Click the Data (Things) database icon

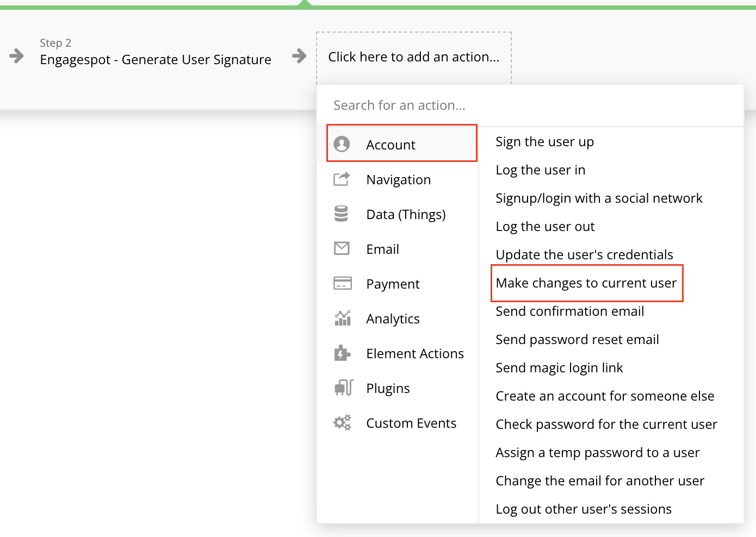(341, 214)
